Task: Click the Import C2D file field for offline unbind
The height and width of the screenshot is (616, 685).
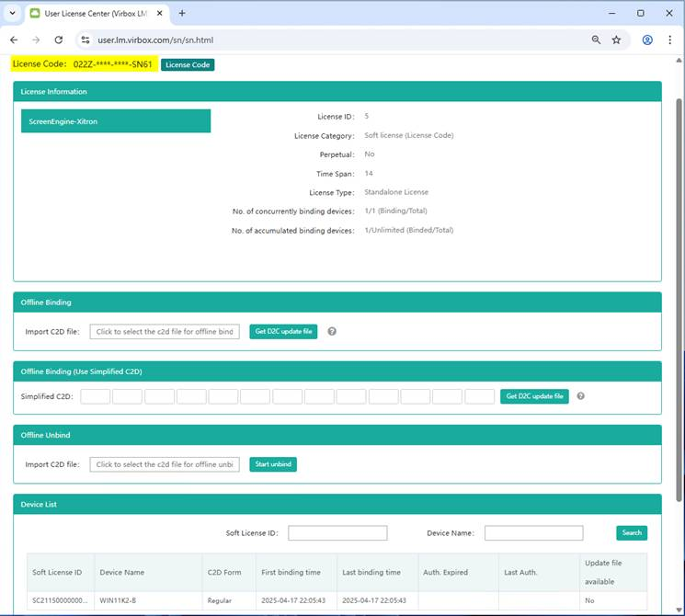Action: coord(165,464)
